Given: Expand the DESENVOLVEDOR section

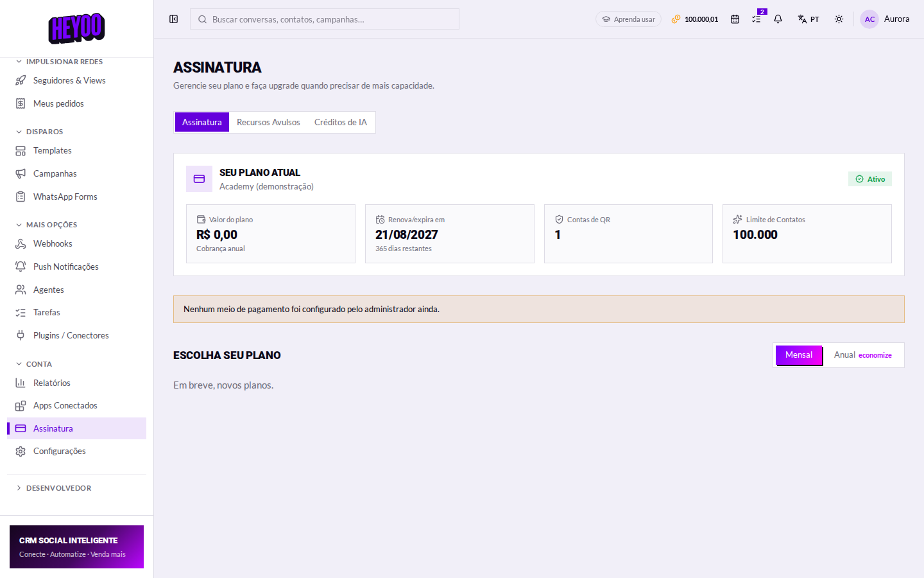Looking at the screenshot, I should click(x=54, y=488).
